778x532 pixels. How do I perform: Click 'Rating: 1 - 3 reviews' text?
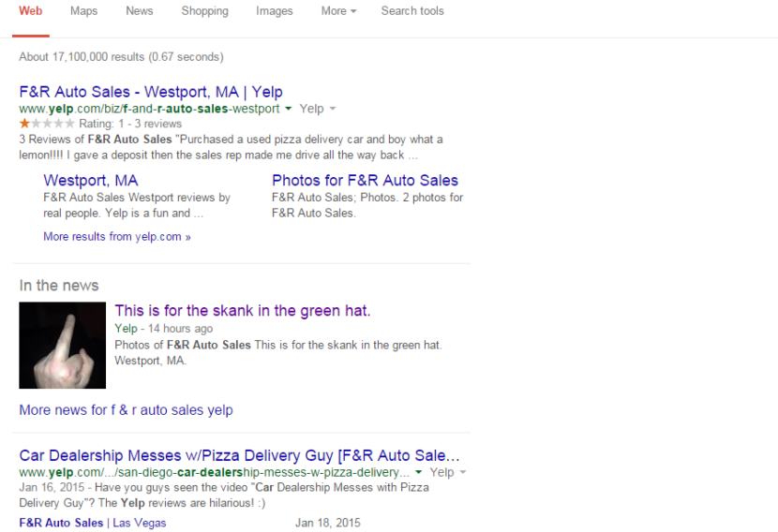130,124
